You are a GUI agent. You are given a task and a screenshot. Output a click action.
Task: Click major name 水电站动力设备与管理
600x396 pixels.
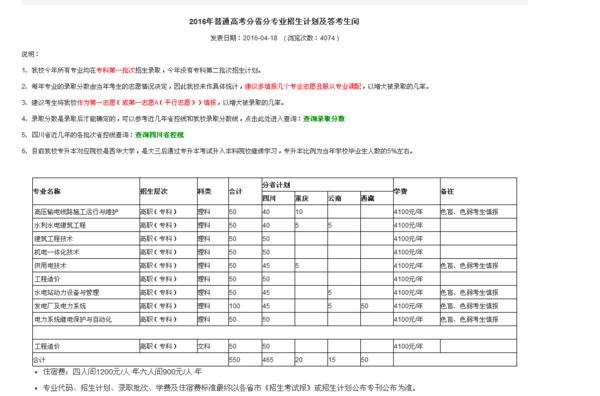67,293
